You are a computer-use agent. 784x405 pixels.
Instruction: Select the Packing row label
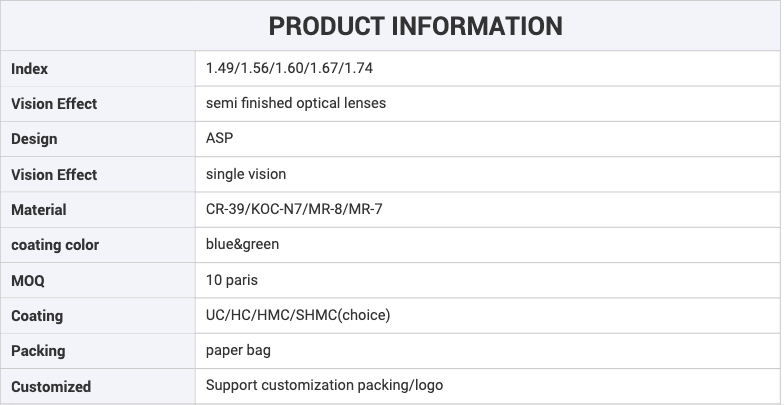point(38,351)
